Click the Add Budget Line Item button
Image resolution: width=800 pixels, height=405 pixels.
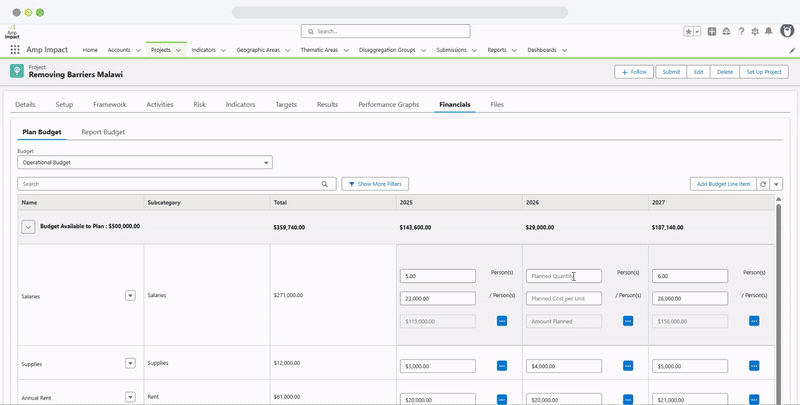(723, 184)
